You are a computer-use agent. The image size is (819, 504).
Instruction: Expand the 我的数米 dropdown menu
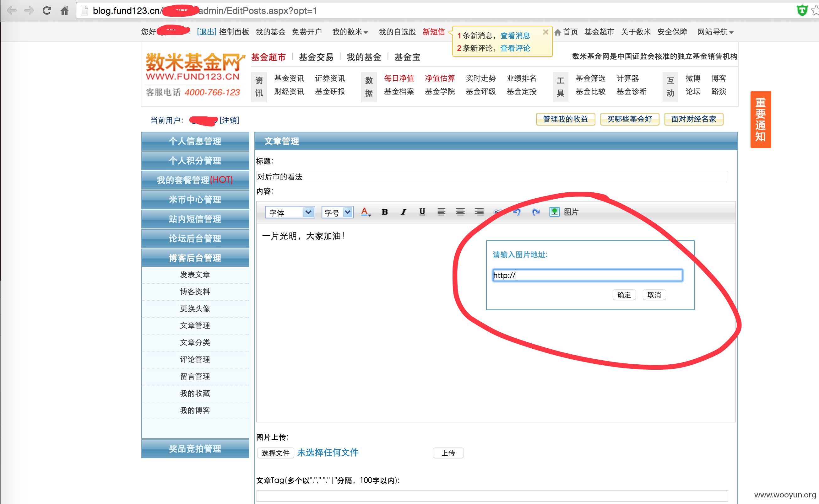coord(350,32)
